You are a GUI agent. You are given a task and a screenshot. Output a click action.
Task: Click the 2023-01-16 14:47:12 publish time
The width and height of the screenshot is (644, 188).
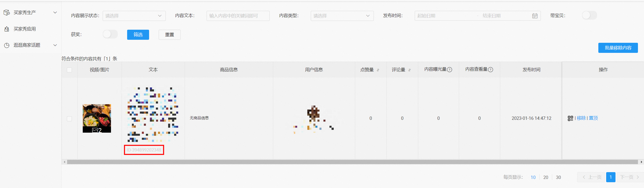pos(531,118)
